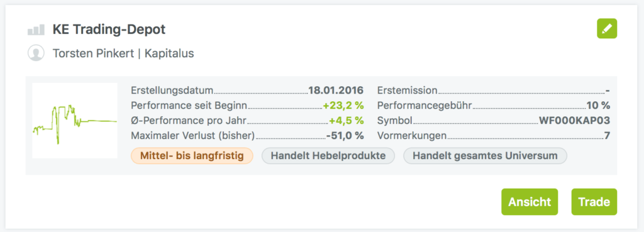644x232 pixels.
Task: Click the -51,0 % maximum loss value
Action: point(345,136)
